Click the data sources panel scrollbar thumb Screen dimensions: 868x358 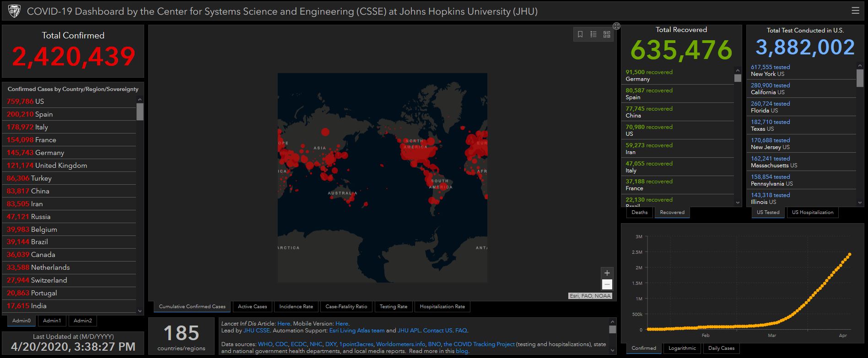(x=613, y=330)
